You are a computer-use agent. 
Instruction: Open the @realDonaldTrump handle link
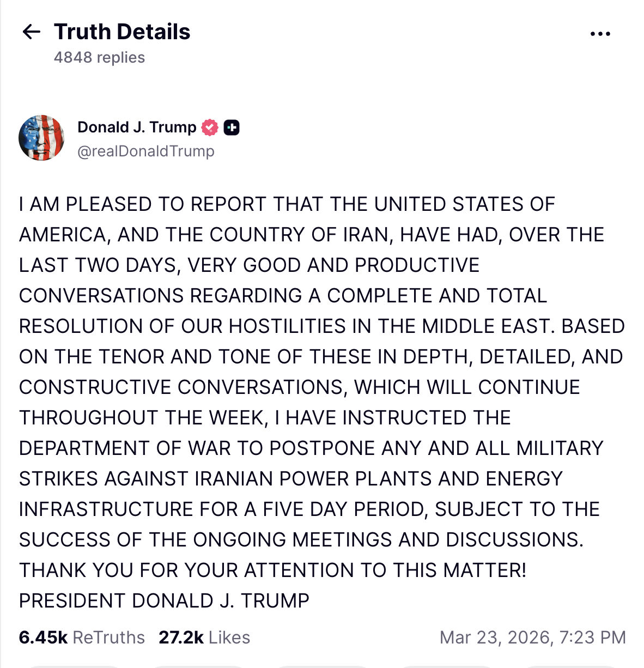tap(146, 151)
